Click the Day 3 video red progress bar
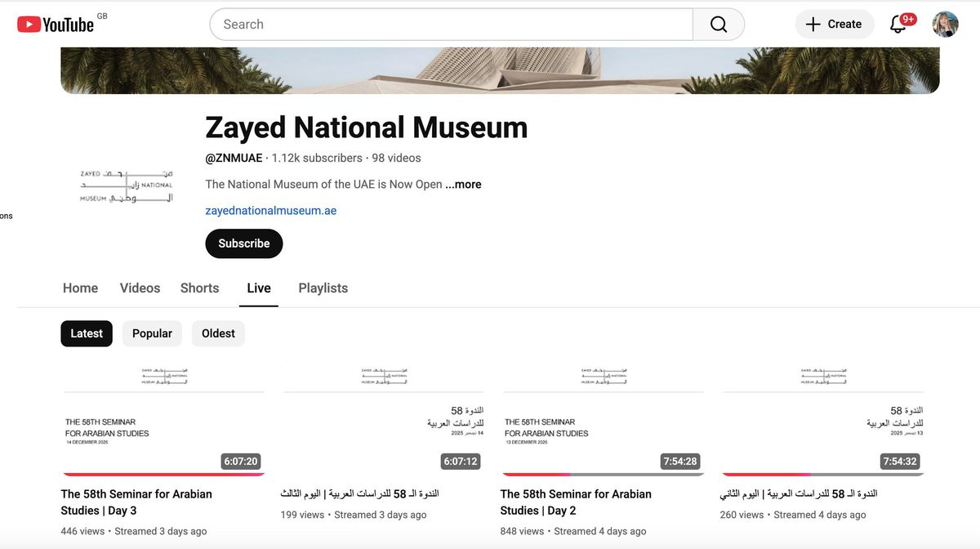 [163, 474]
